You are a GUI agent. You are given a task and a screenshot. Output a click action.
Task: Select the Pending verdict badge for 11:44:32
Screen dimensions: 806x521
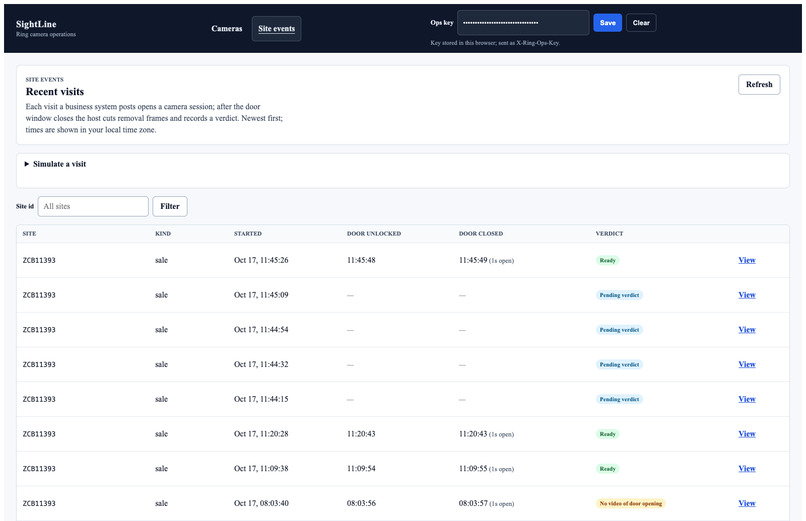click(619, 364)
